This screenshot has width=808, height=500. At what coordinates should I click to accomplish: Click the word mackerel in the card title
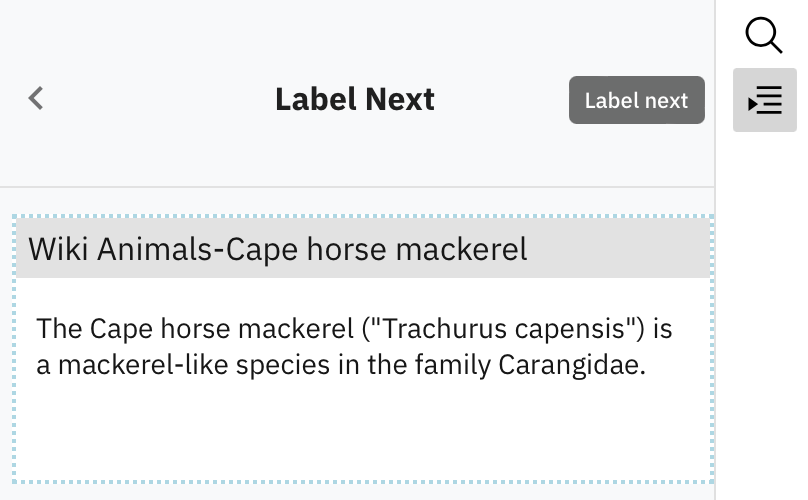461,249
